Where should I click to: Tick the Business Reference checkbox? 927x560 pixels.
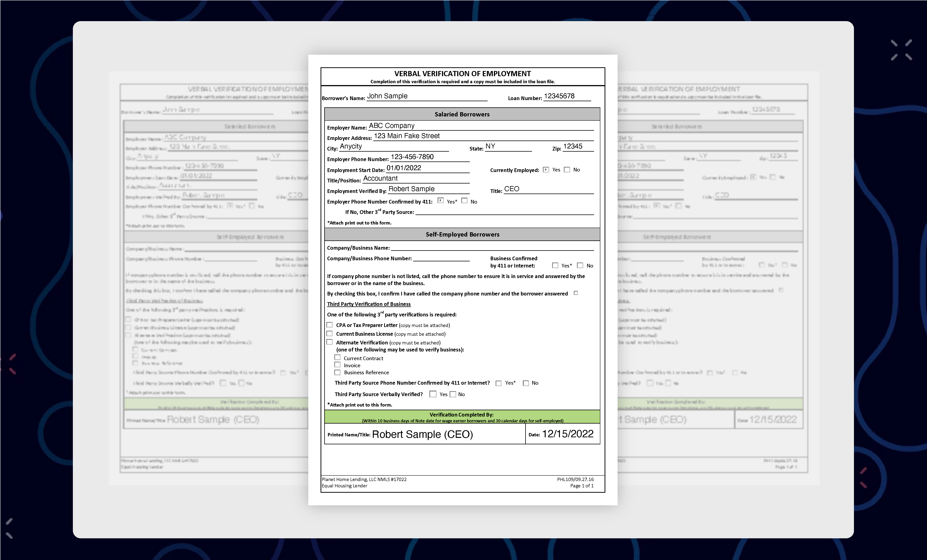point(337,372)
